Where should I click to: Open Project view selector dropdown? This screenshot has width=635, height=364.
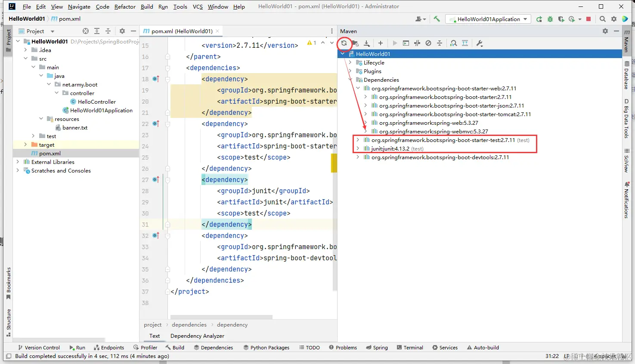coord(37,31)
